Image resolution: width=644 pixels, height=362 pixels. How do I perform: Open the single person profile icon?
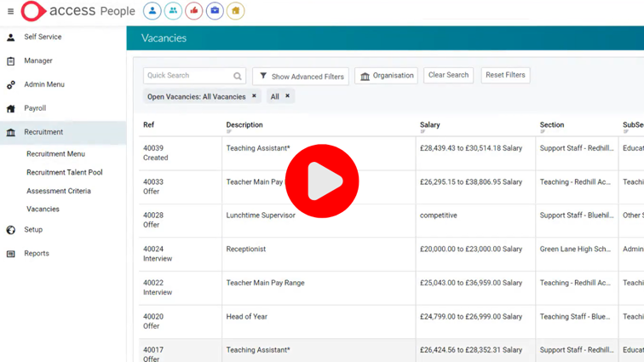tap(152, 11)
